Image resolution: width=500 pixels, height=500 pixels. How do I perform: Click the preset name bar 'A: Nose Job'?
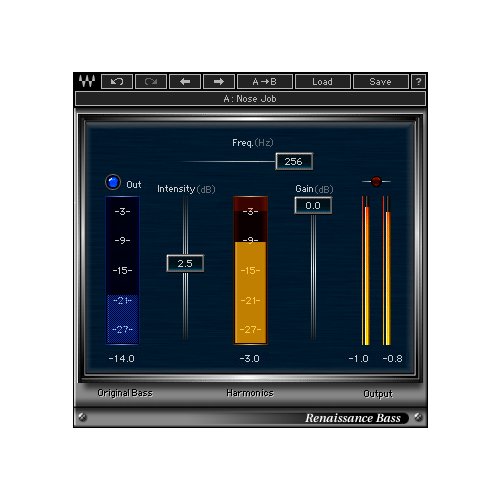250,99
